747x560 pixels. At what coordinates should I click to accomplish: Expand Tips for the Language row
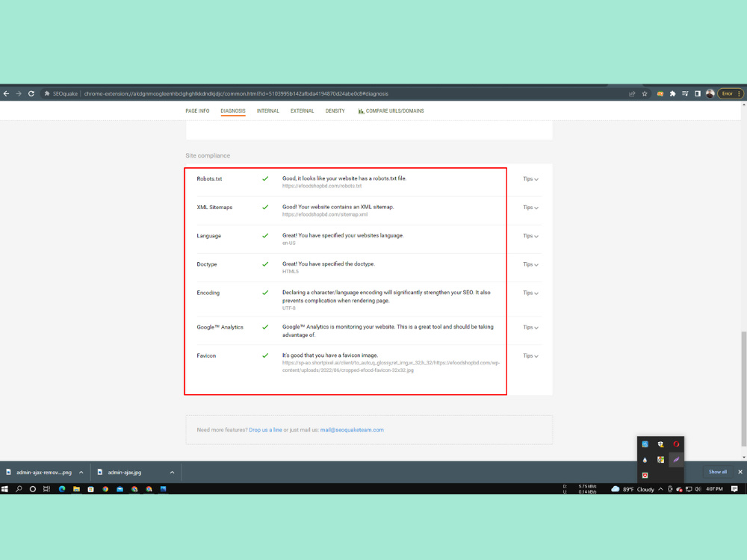tap(530, 236)
